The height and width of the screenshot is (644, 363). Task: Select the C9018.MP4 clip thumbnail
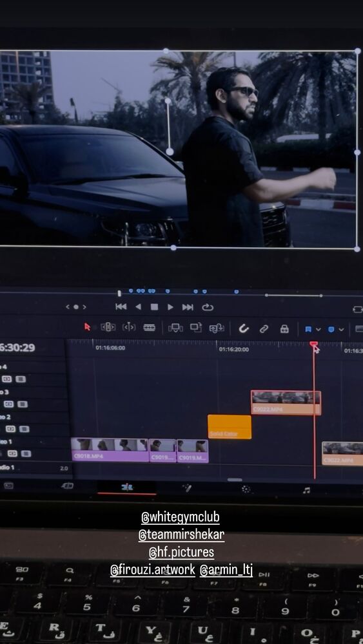pyautogui.click(x=110, y=450)
